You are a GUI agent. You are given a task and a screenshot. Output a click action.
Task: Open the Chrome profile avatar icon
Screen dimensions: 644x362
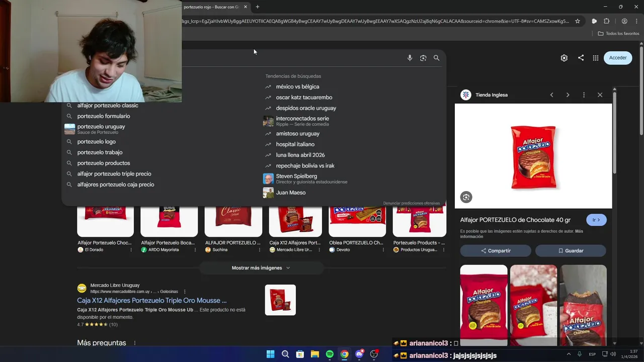click(x=624, y=21)
